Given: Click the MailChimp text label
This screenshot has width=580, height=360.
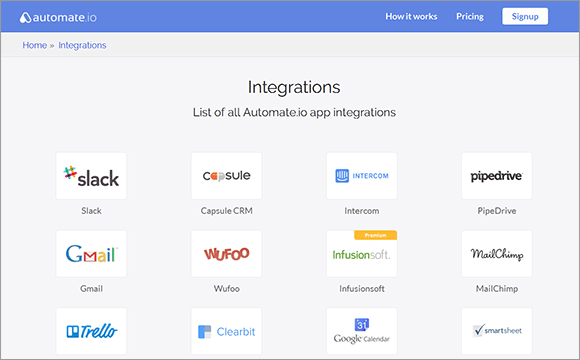Looking at the screenshot, I should click(497, 289).
